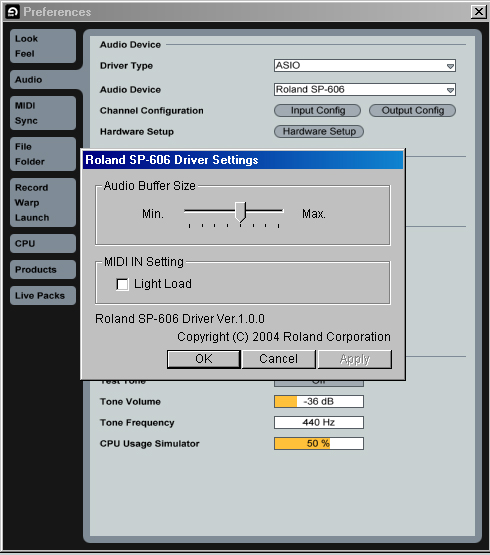Go to Record Warp Launch tab

point(43,202)
